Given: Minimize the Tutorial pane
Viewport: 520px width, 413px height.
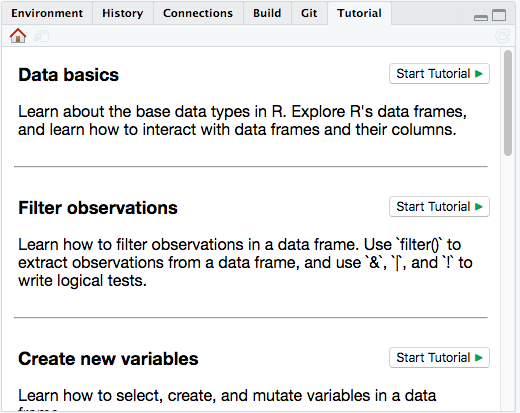Looking at the screenshot, I should 481,17.
